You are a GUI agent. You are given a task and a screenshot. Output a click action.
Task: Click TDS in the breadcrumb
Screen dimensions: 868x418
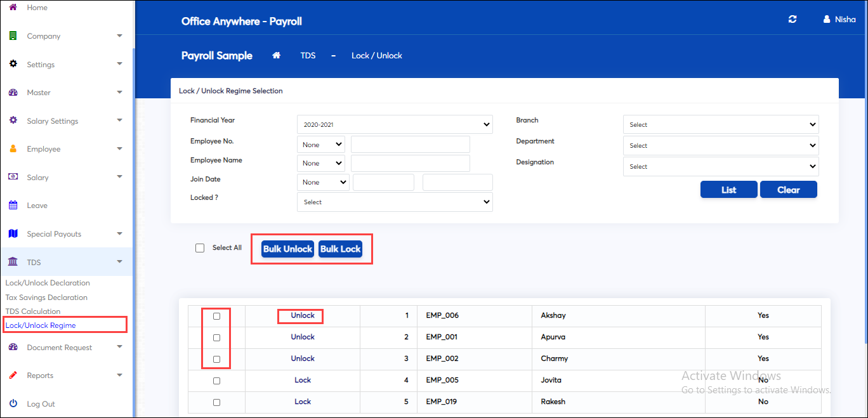pos(308,56)
